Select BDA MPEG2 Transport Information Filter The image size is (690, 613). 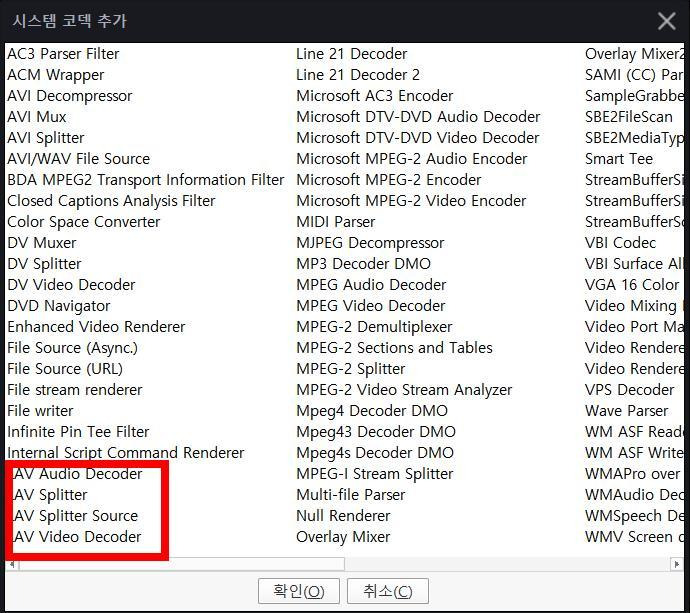(x=146, y=180)
